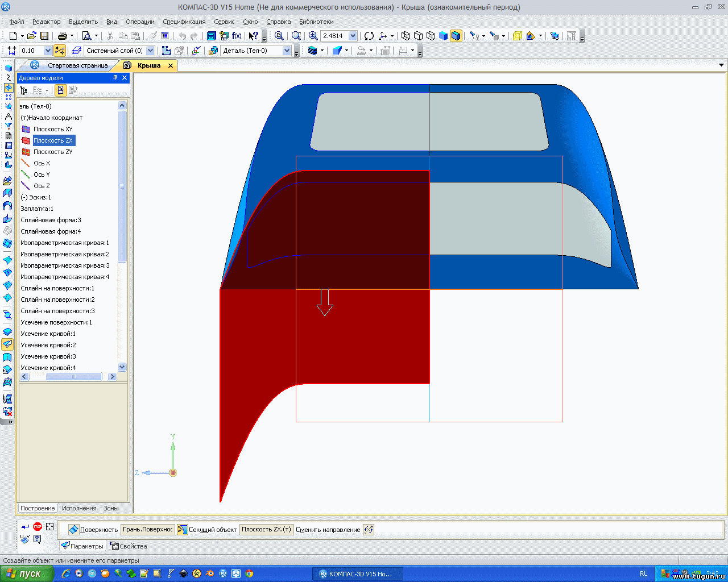Open the document tabs list arrow at right
Viewport: 728px width, 582px height.
[721, 65]
